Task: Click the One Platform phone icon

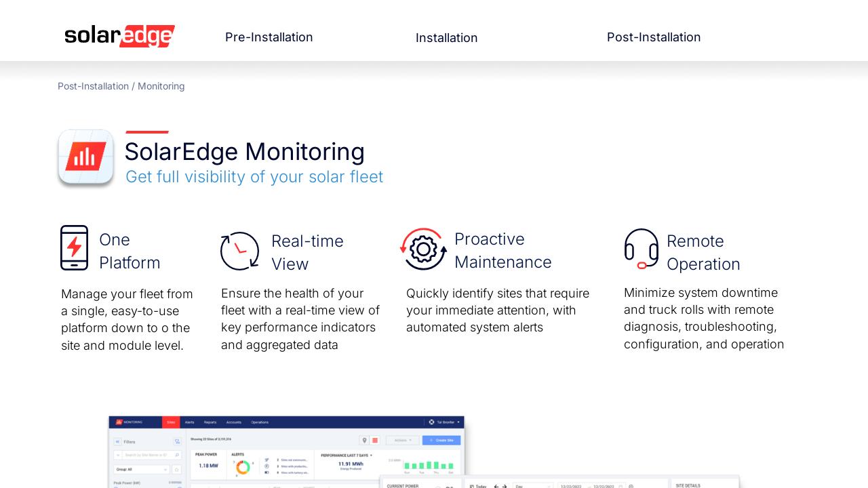Action: tap(75, 247)
